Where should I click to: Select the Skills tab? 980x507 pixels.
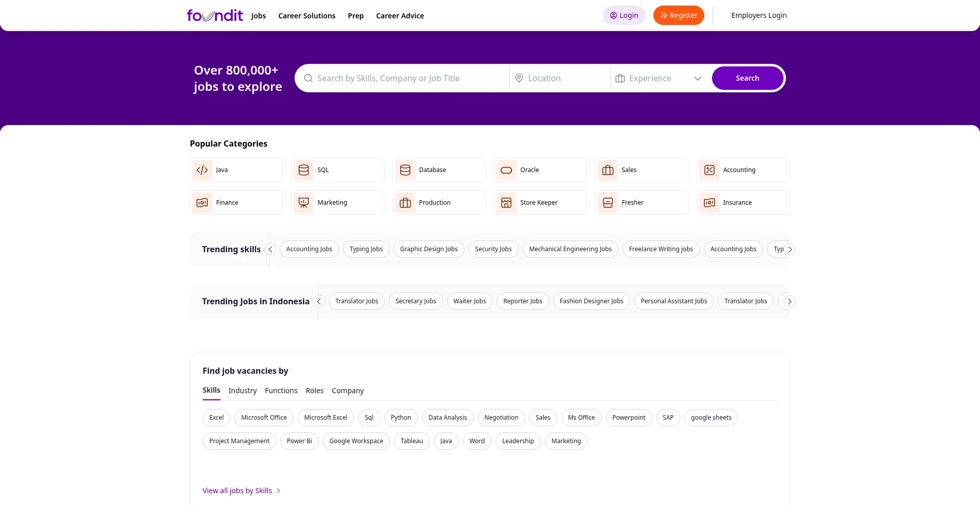tap(211, 390)
